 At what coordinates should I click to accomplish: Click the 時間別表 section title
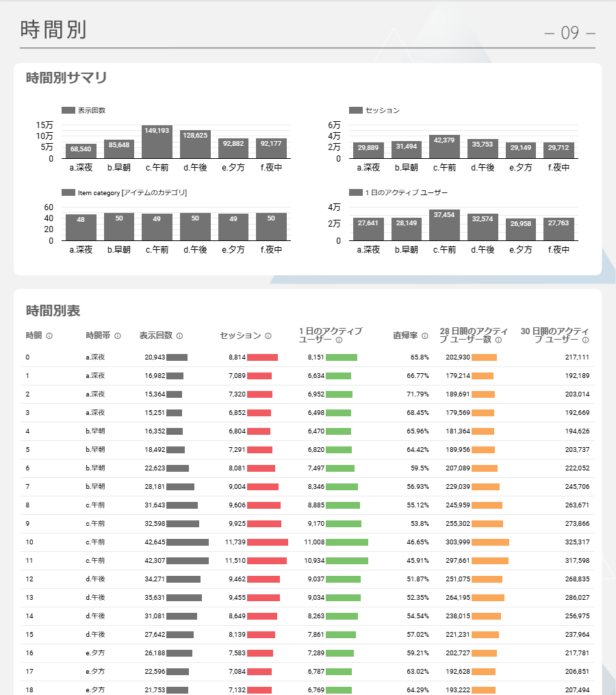(53, 311)
